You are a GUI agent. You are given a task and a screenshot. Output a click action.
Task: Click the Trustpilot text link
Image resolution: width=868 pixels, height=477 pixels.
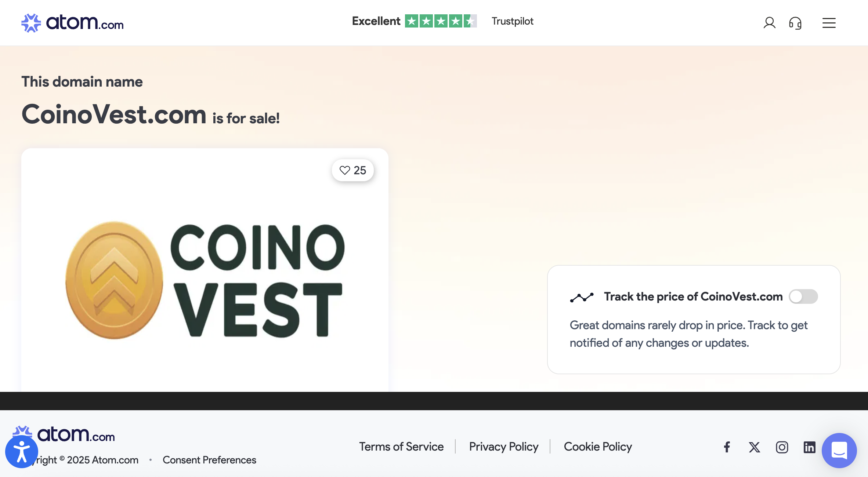[x=513, y=21]
